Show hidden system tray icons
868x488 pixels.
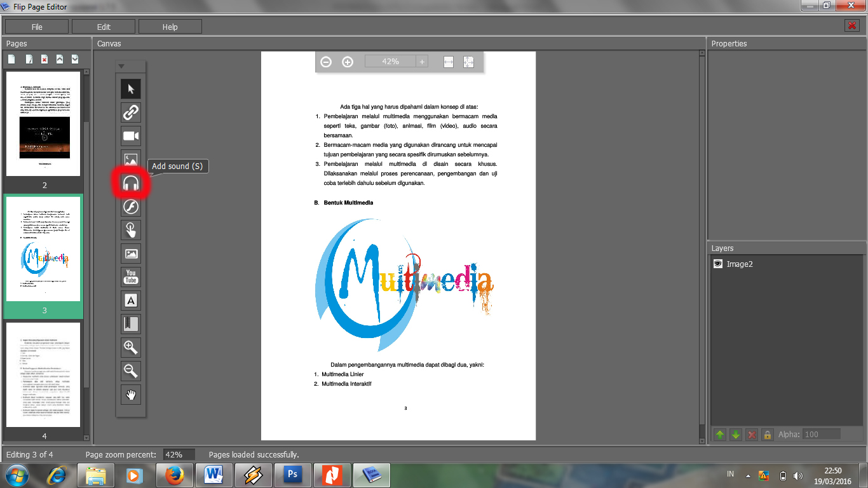tap(748, 476)
